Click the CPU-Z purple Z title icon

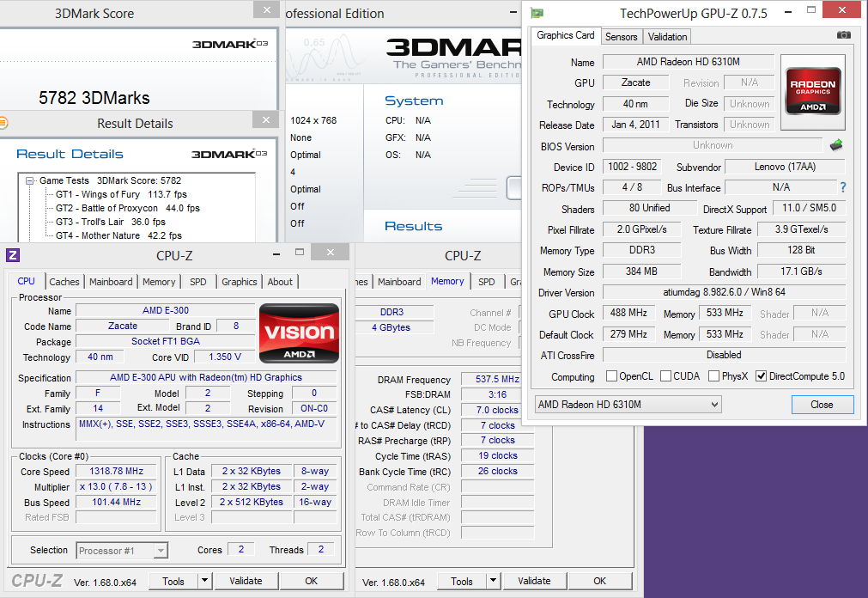tap(13, 255)
